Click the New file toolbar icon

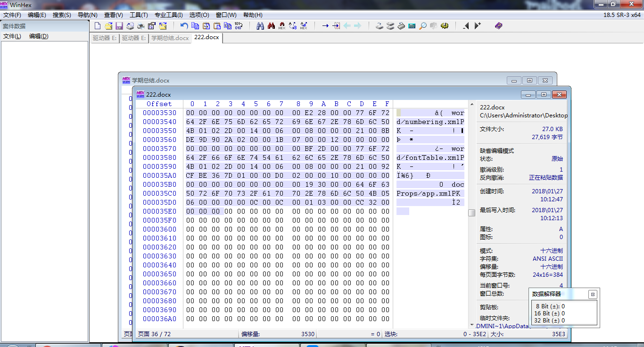pyautogui.click(x=98, y=26)
